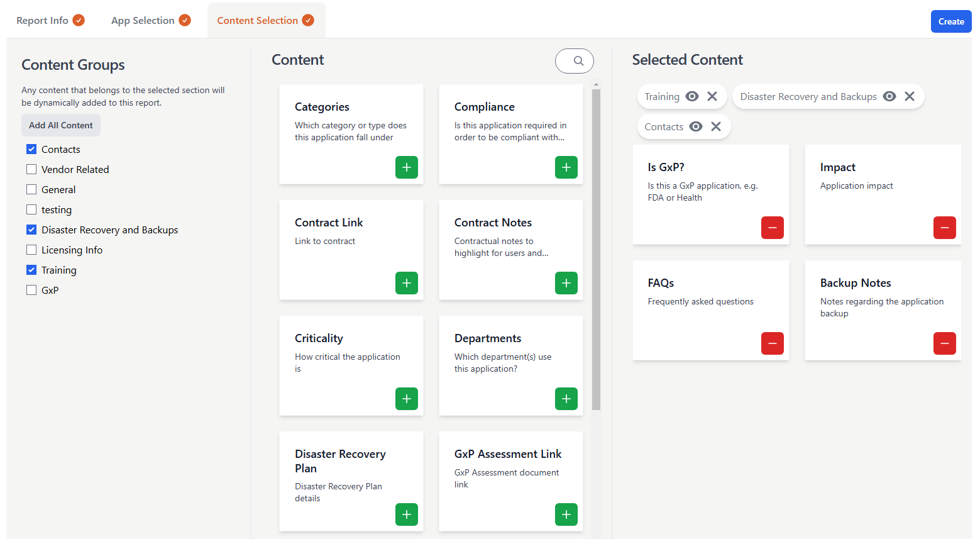
Task: Add the Criticality content card
Action: point(406,399)
